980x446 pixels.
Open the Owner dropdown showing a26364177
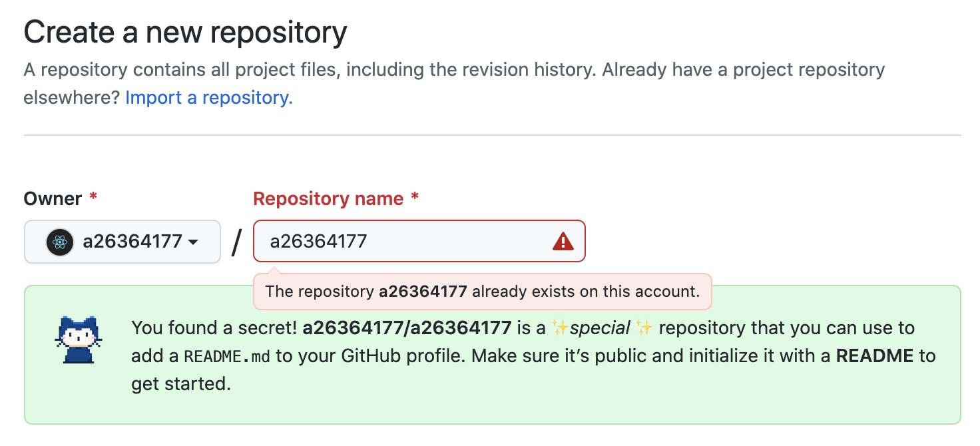point(122,242)
